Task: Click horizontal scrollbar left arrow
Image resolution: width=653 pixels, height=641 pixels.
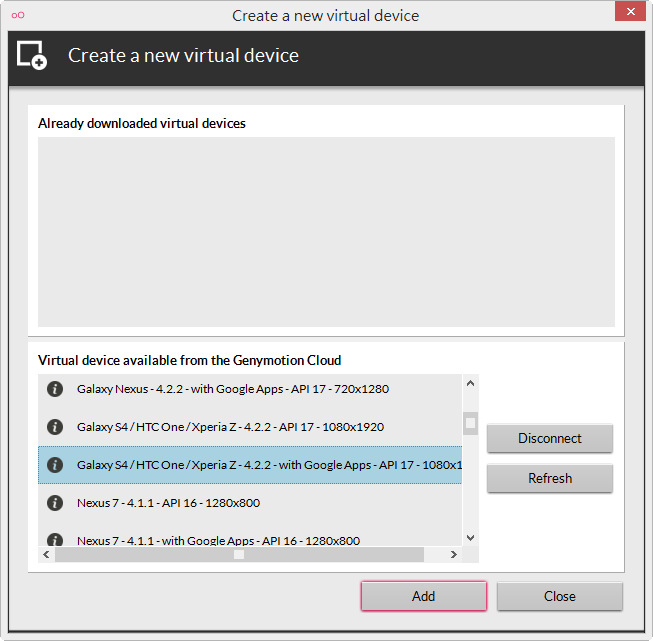Action: tap(46, 554)
